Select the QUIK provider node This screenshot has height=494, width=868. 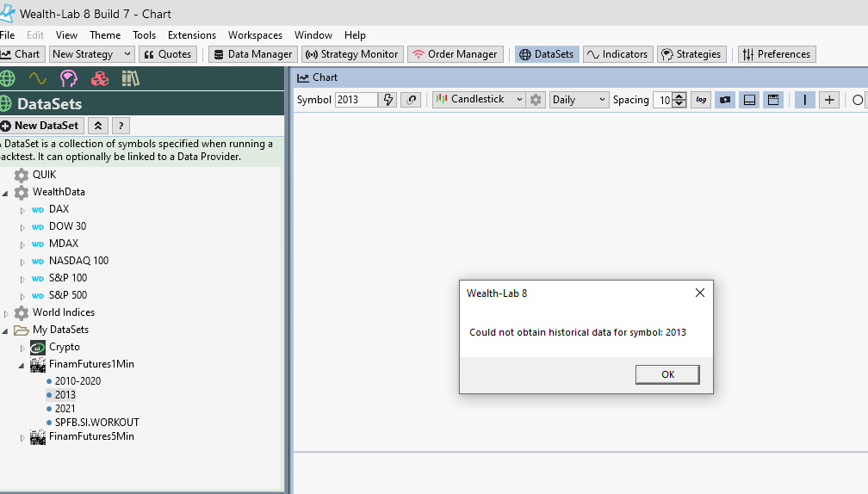[x=44, y=175]
